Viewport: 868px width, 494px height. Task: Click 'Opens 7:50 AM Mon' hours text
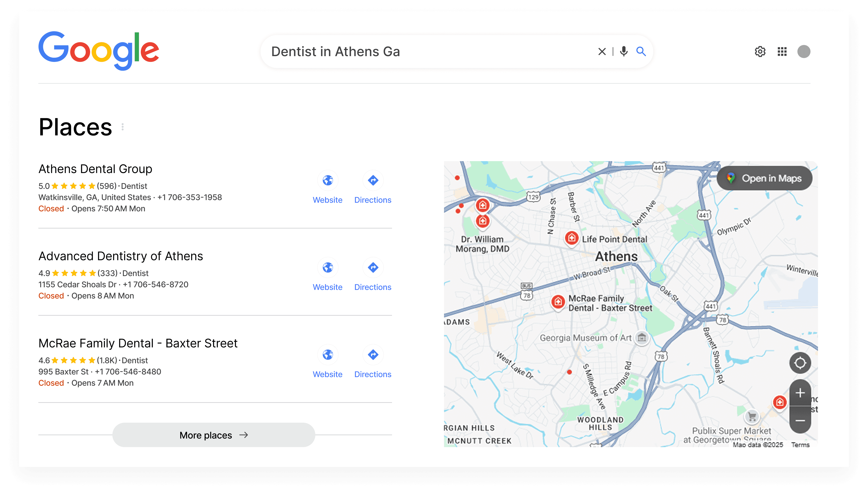pyautogui.click(x=108, y=209)
